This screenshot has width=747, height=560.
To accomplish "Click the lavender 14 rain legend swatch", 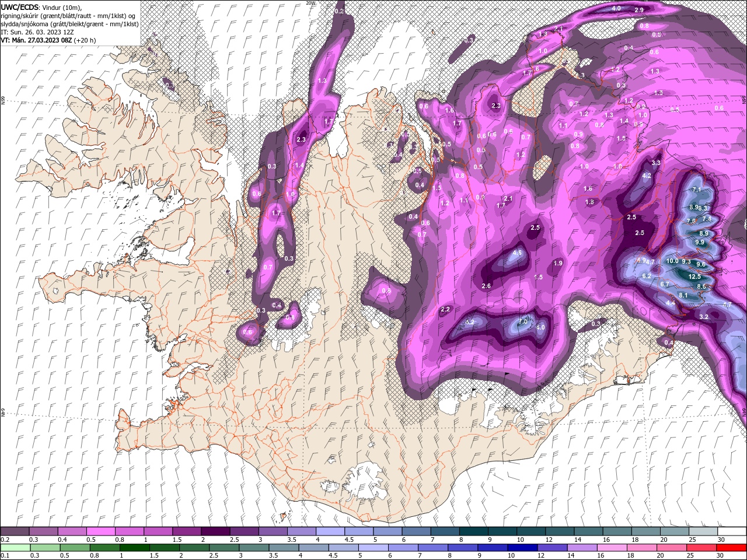I will click(x=582, y=547).
